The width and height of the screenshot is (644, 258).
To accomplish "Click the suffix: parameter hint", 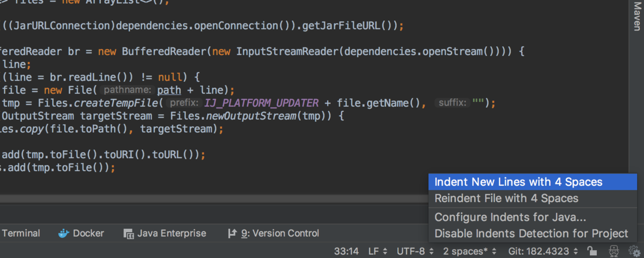I will 451,103.
